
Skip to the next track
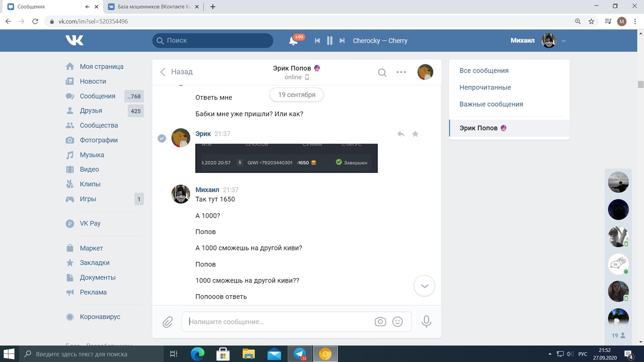pyautogui.click(x=342, y=41)
